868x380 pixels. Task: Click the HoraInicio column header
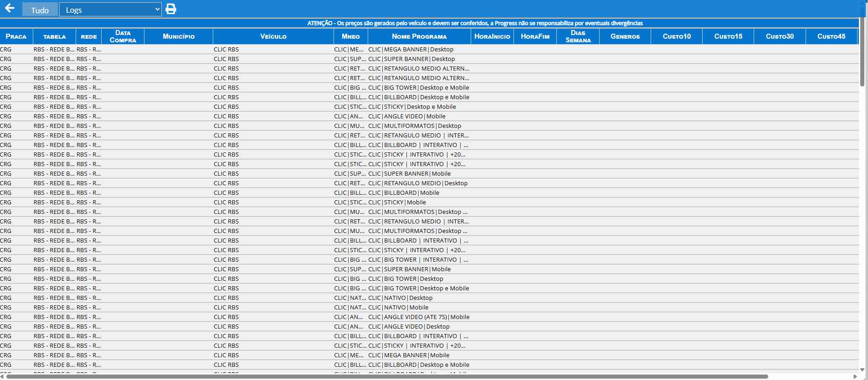[x=492, y=36]
